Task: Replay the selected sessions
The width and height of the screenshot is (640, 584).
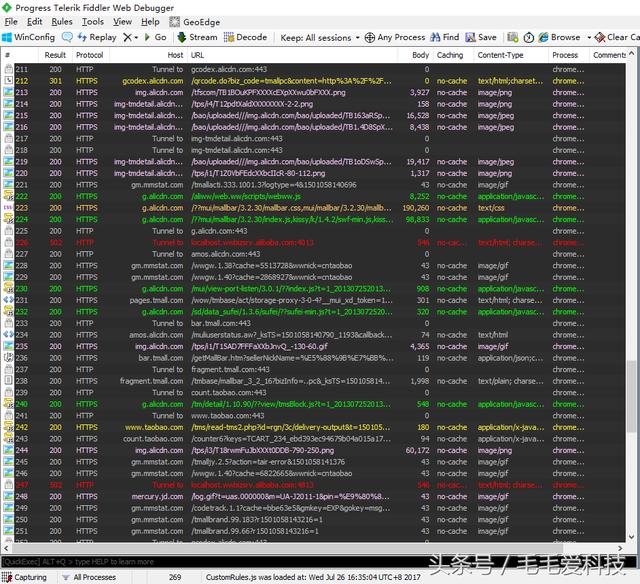Action: [97, 37]
